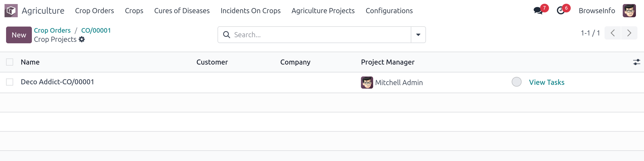Click the Crop Projects gear icon
Screen dimensions: 644x161
coord(82,40)
